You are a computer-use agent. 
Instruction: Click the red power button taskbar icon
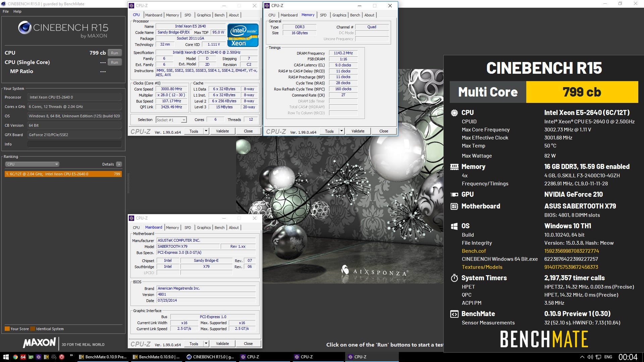point(62,357)
